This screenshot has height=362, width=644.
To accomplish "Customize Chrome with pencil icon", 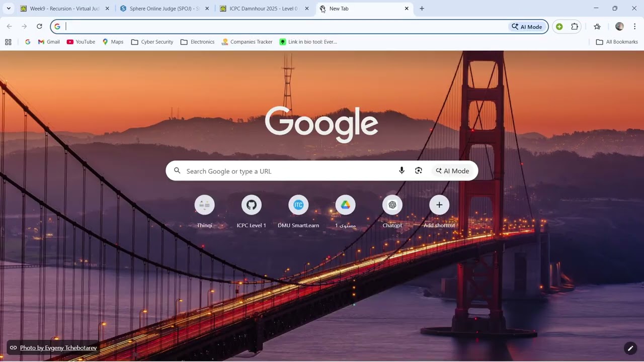I will (630, 348).
